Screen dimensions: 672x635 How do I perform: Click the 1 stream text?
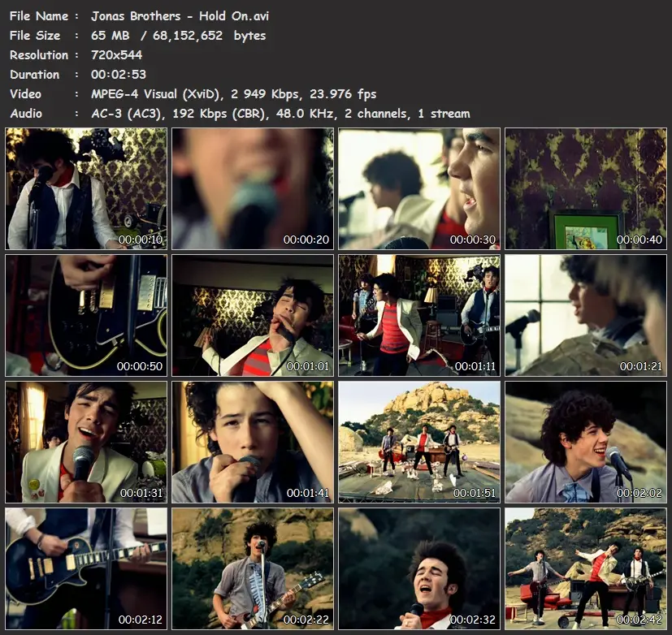click(x=444, y=114)
